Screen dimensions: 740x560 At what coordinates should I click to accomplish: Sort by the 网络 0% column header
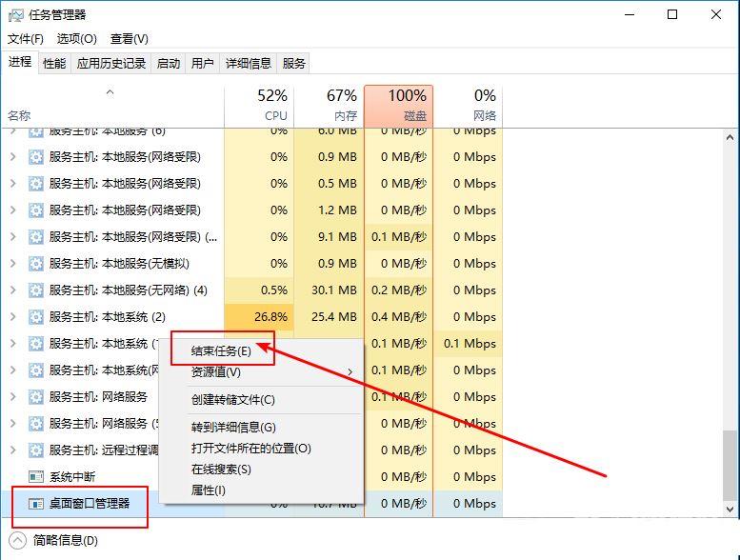point(468,106)
